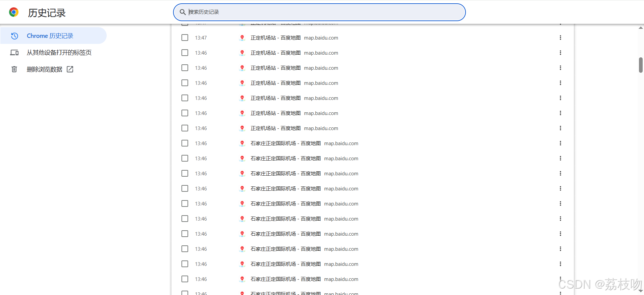Open three-dot menu of 正定机场站 row directly below 13:47
This screenshot has width=644, height=295.
click(560, 53)
